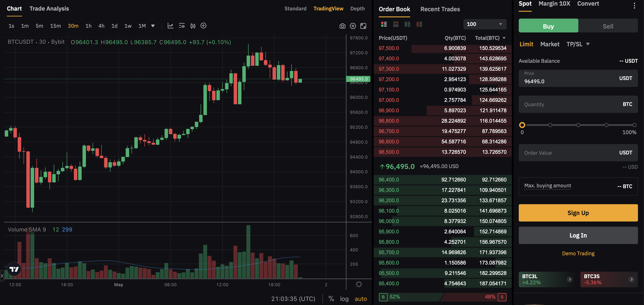Switch to Depth chart view
Image resolution: width=644 pixels, height=305 pixels.
(357, 8)
